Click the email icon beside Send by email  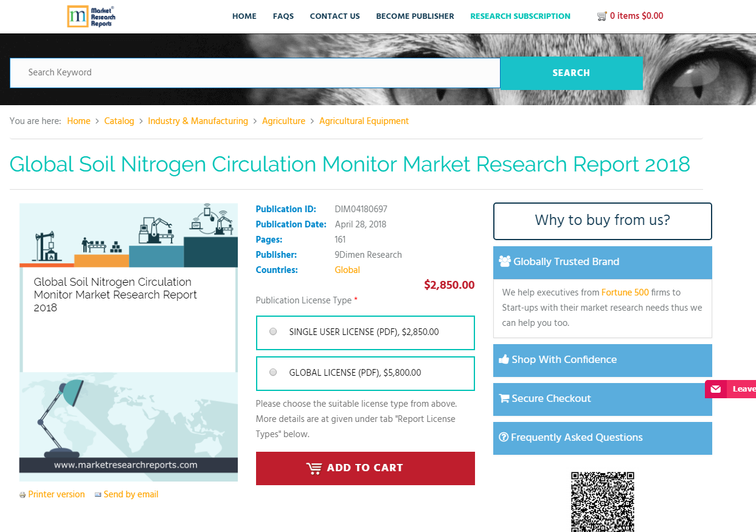pyautogui.click(x=98, y=495)
